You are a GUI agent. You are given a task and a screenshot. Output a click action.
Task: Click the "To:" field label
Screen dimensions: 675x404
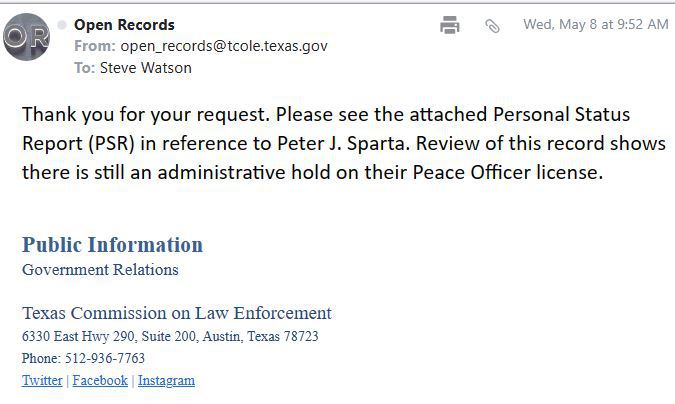(84, 68)
